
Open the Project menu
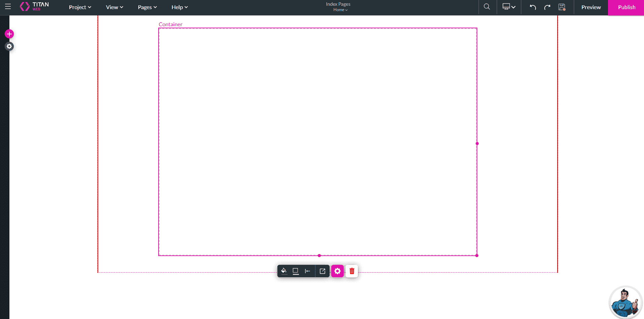pyautogui.click(x=80, y=7)
